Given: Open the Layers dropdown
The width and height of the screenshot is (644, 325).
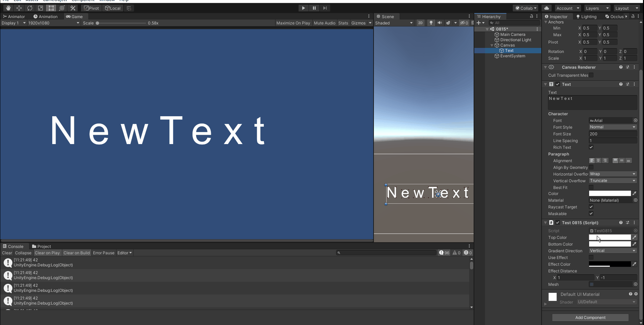Looking at the screenshot, I should pyautogui.click(x=597, y=8).
